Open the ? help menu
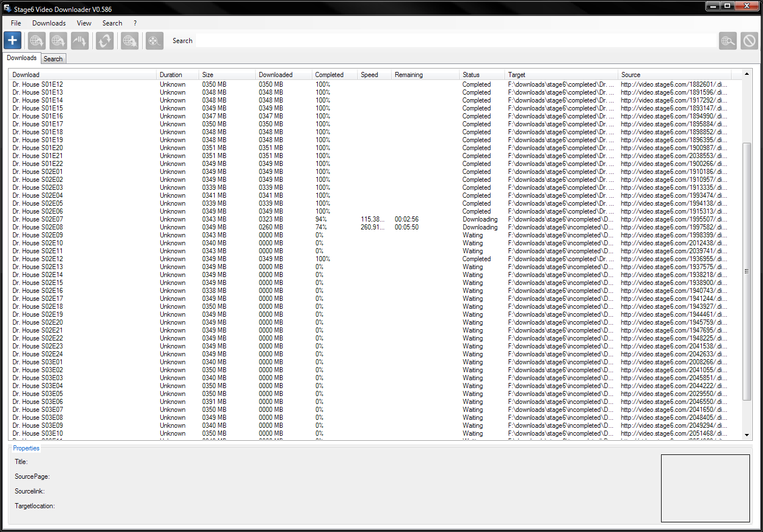 tap(135, 23)
